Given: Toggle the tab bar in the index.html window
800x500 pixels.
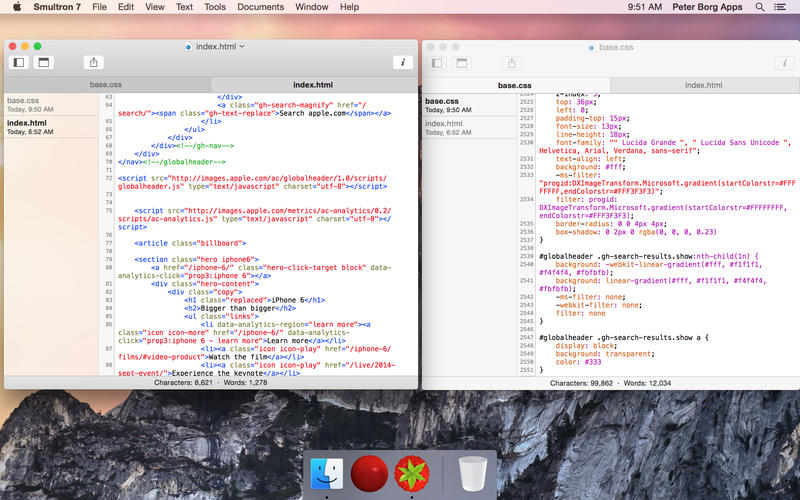Looking at the screenshot, I should (43, 62).
